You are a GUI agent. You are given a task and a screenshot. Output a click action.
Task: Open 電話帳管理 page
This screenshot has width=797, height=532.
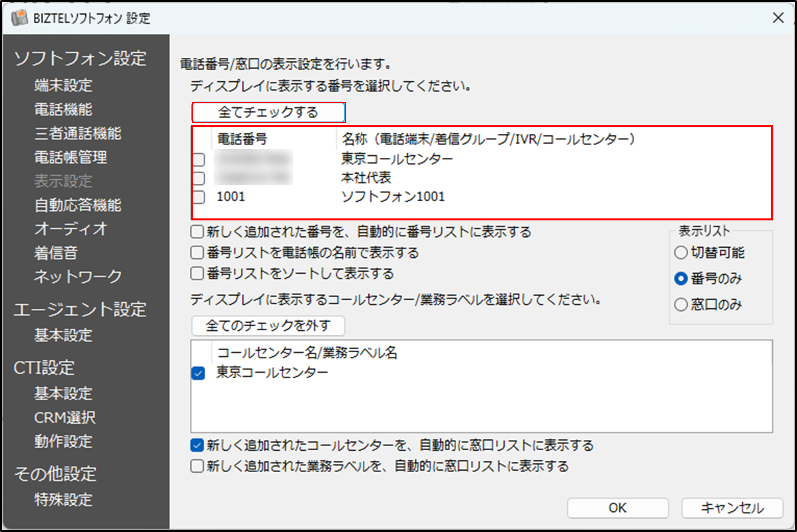click(x=71, y=157)
